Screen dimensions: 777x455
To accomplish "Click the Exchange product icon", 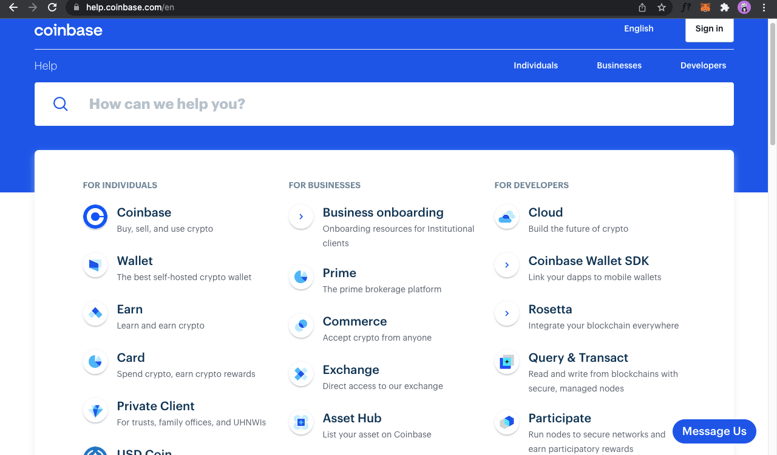I will pos(301,374).
